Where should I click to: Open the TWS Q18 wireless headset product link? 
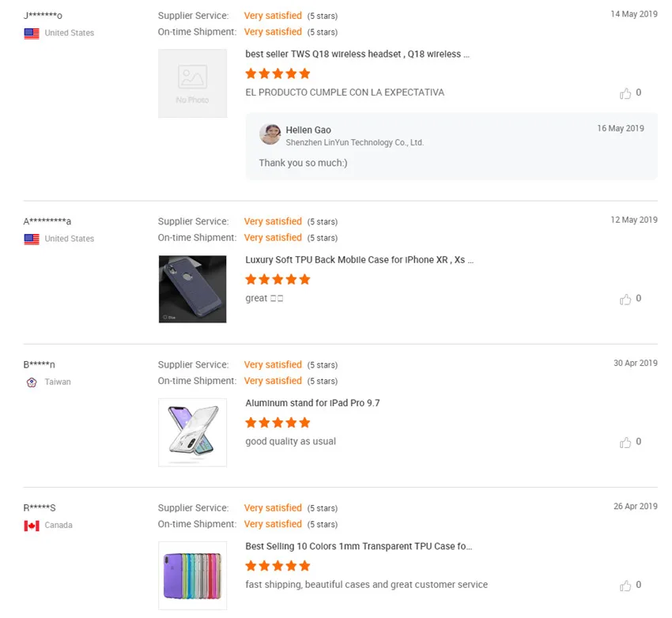pyautogui.click(x=357, y=55)
